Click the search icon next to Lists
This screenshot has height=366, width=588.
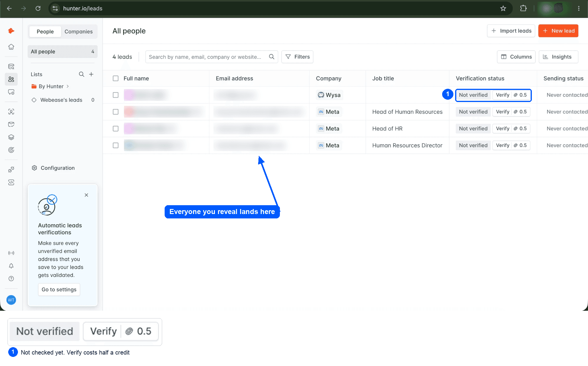(x=81, y=74)
